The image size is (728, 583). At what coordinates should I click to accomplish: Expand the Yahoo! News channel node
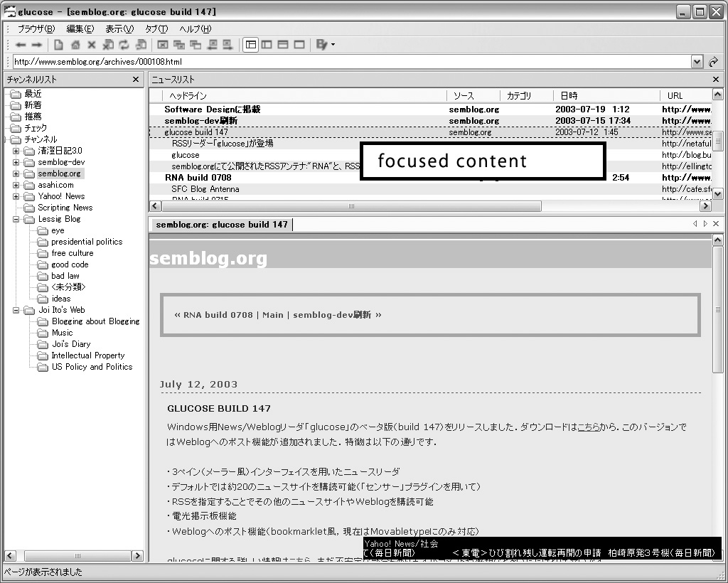pyautogui.click(x=16, y=196)
